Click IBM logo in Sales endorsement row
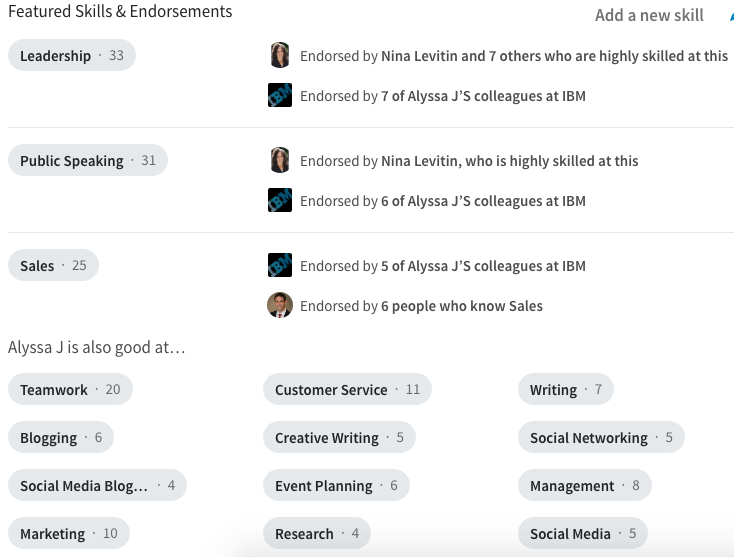Screen dimensions: 734x557 point(280,266)
